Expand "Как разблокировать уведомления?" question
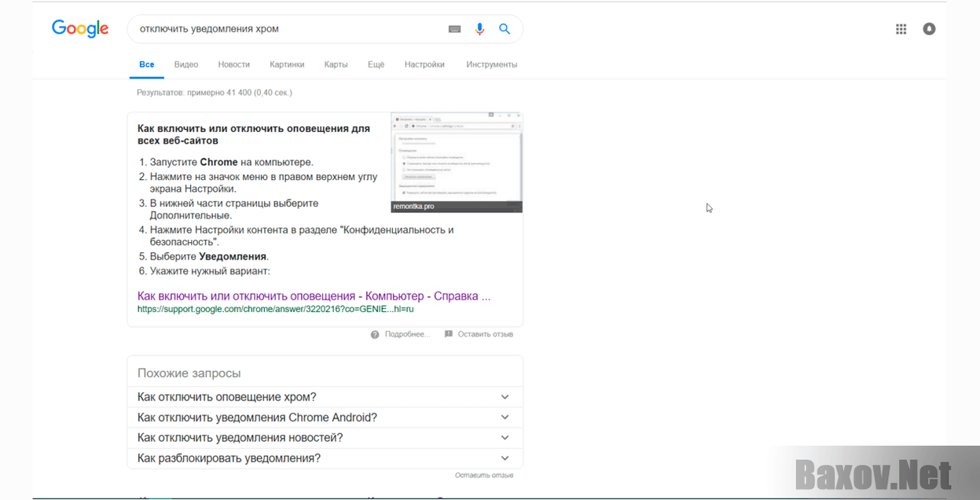This screenshot has width=980, height=500. point(505,458)
